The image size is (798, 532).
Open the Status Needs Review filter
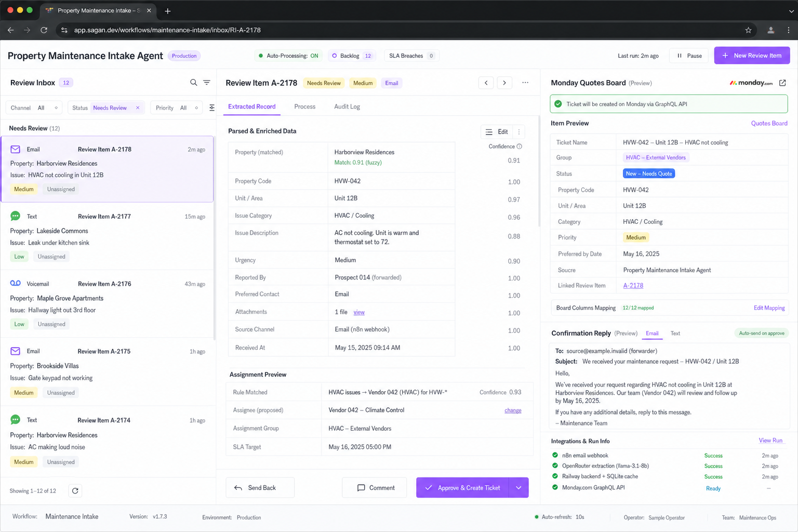coord(107,108)
